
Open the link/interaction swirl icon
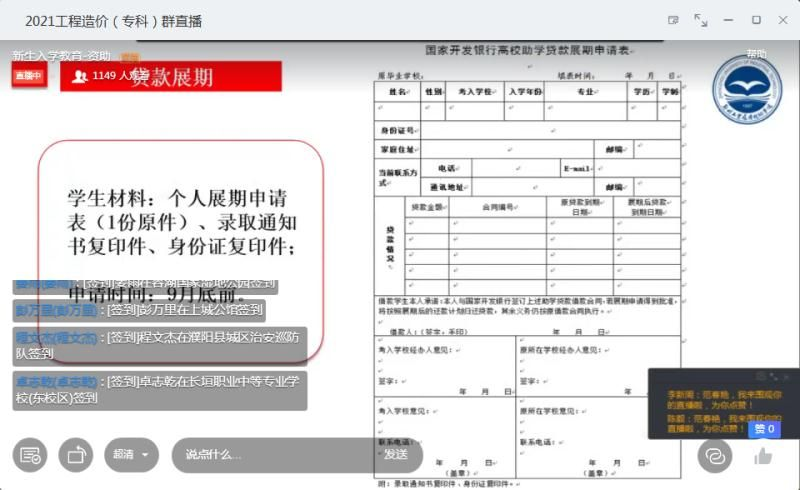[714, 455]
